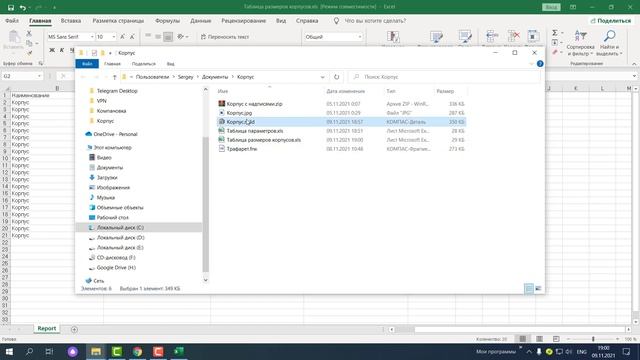Screen dimensions: 640x360
Task: Select OneDrive - Personal in navigation pane
Action: click(x=115, y=134)
